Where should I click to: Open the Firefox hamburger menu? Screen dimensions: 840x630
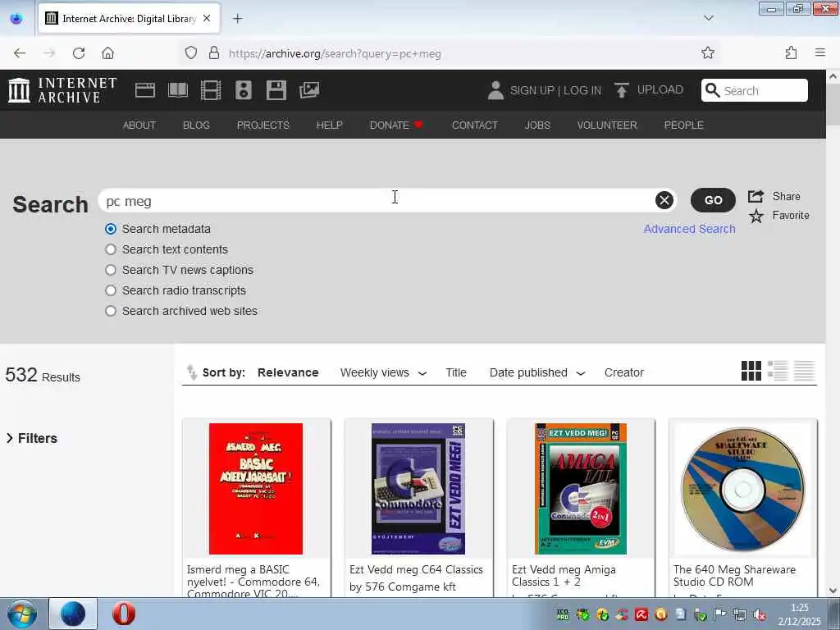click(820, 52)
